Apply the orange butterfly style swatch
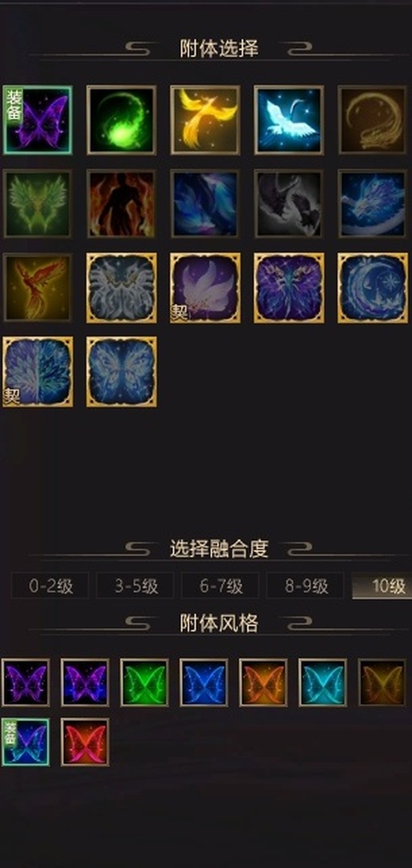 pos(263,682)
